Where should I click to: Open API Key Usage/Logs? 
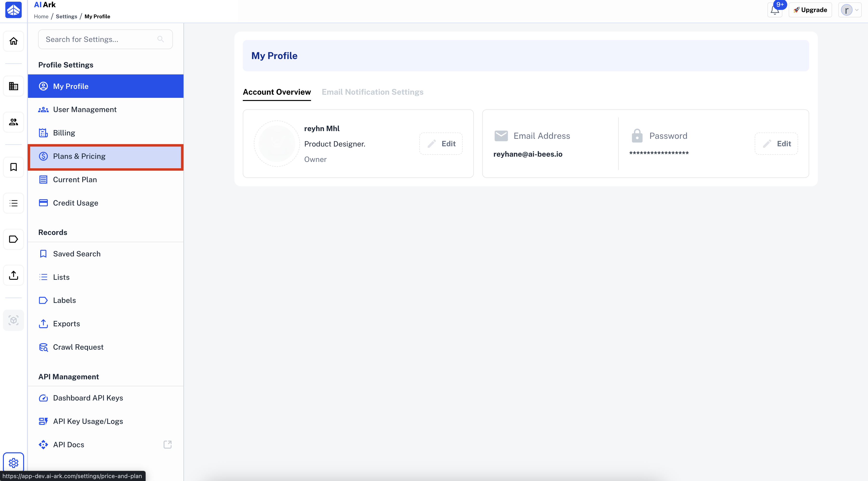click(105, 421)
